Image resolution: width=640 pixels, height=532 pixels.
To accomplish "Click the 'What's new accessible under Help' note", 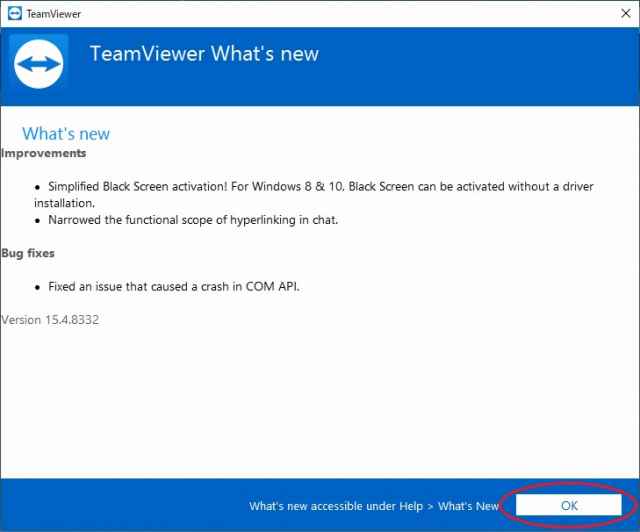I will [x=374, y=506].
